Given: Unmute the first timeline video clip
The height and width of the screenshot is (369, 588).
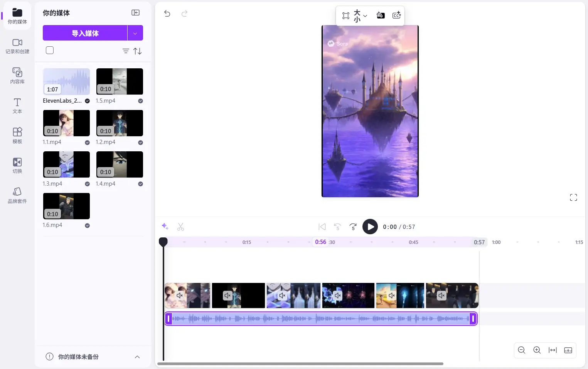Looking at the screenshot, I should coord(180,296).
